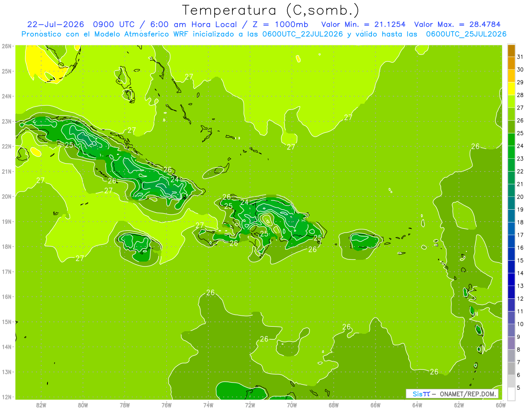This screenshot has height=411, width=532.
Task: Click the '14N' latitude axis label
Action: [7, 347]
